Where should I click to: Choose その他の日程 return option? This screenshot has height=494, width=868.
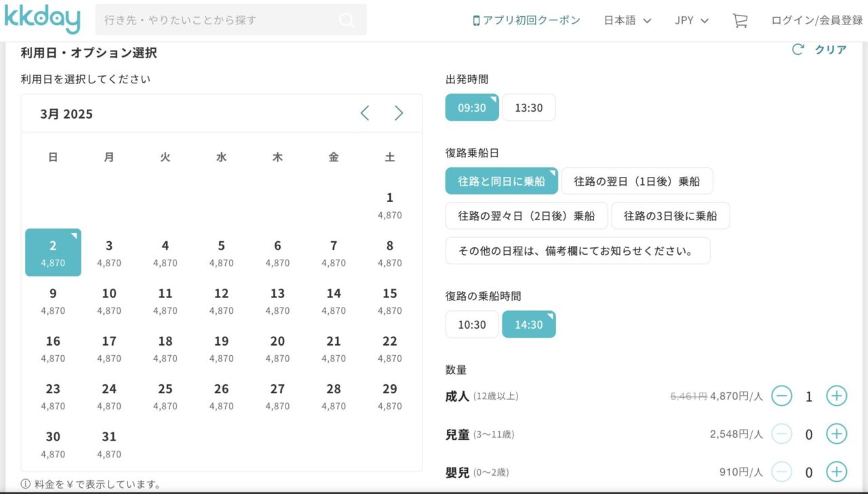tap(578, 251)
